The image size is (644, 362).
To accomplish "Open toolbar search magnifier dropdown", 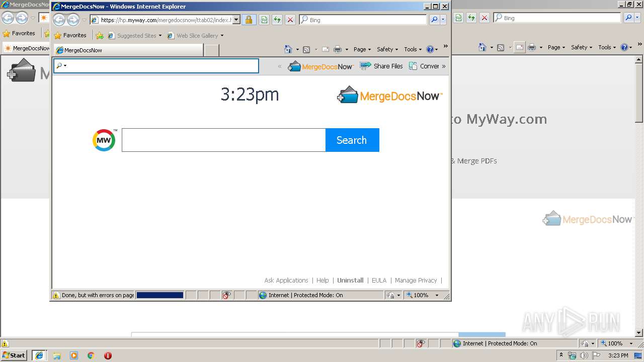I will tap(61, 66).
